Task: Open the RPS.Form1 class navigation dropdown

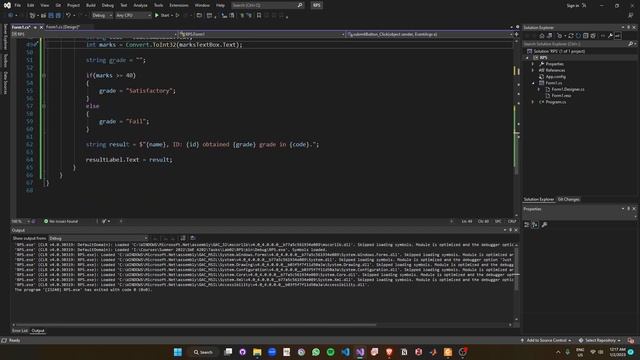Action: click(262, 34)
